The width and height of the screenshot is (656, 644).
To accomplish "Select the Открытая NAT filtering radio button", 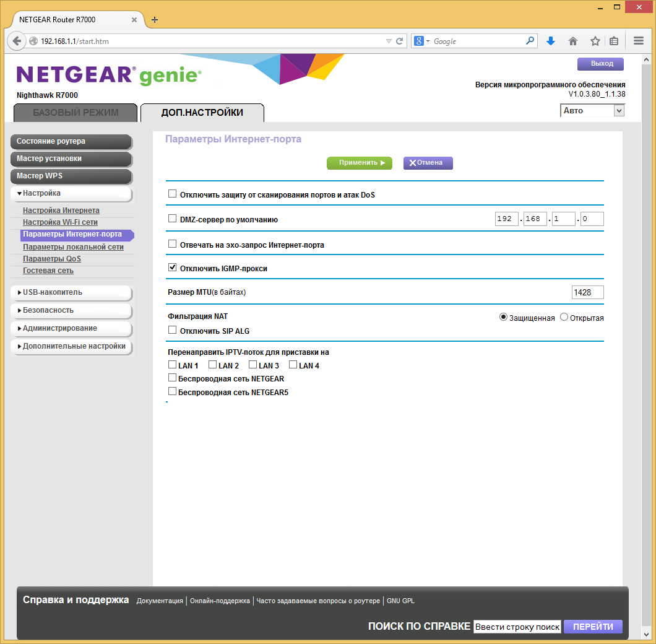I will click(564, 317).
